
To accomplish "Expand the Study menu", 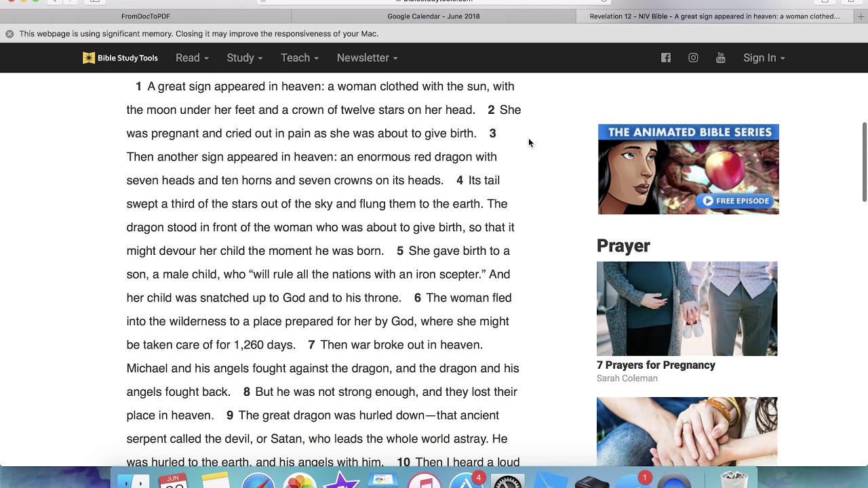I will click(245, 58).
